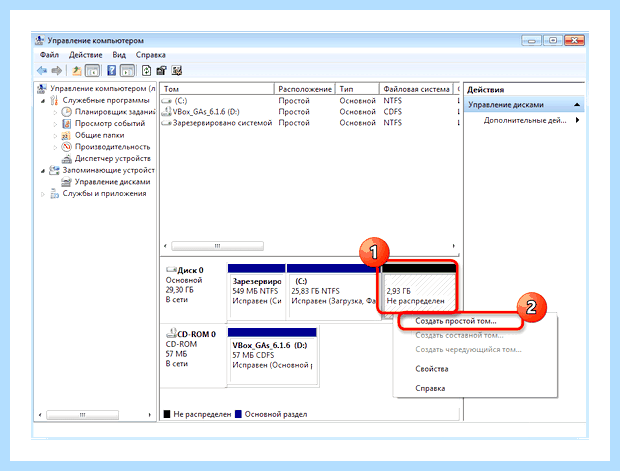This screenshot has height=471, width=620.
Task: Click the Computer Management title bar icon
Action: click(x=40, y=40)
